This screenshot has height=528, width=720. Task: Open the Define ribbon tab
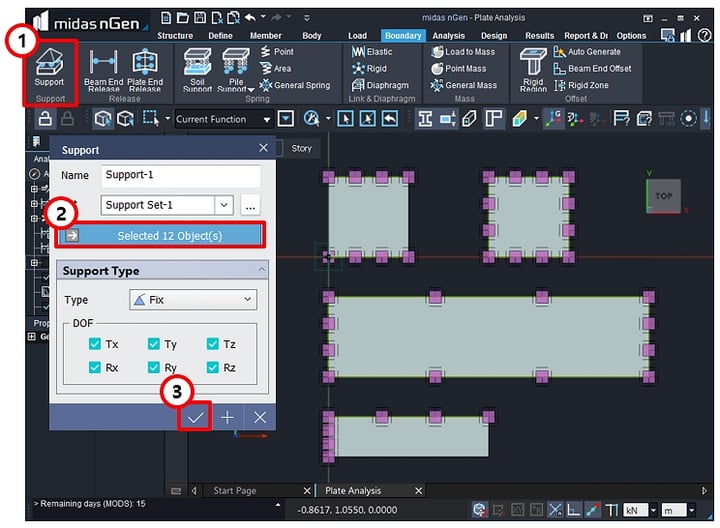(220, 35)
